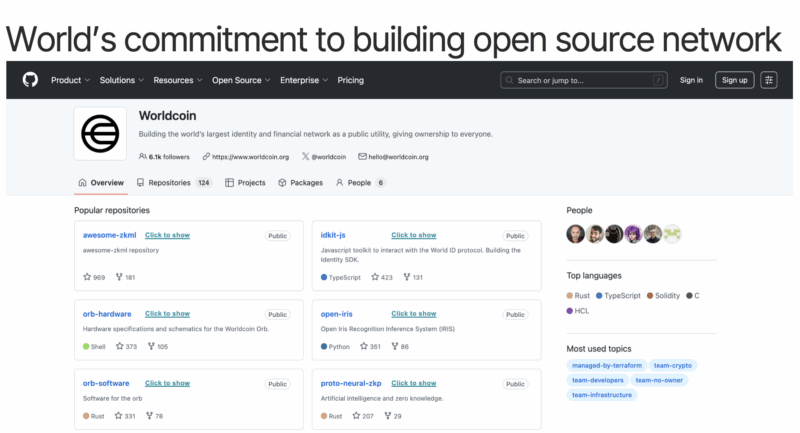The width and height of the screenshot is (800, 433).
Task: Open the orb-software repository
Action: tap(106, 383)
